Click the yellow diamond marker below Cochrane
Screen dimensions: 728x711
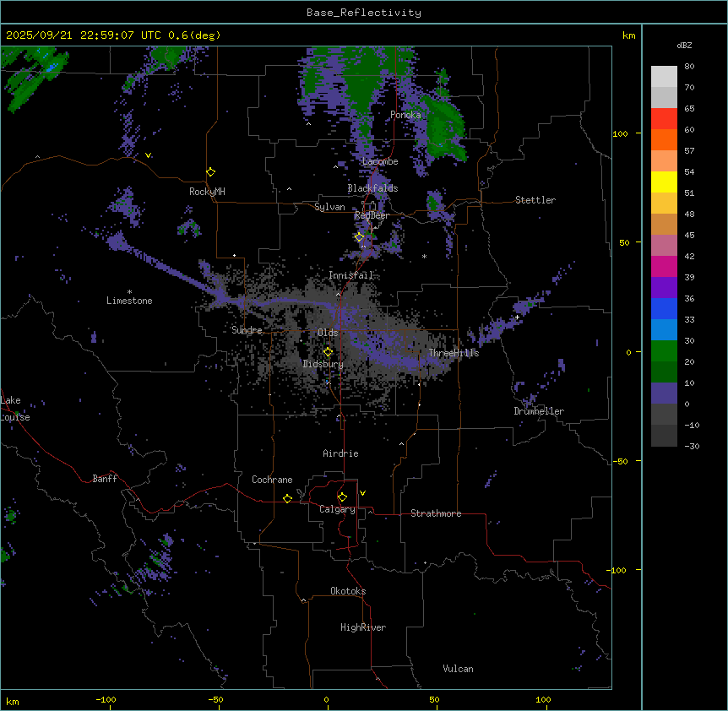287,499
